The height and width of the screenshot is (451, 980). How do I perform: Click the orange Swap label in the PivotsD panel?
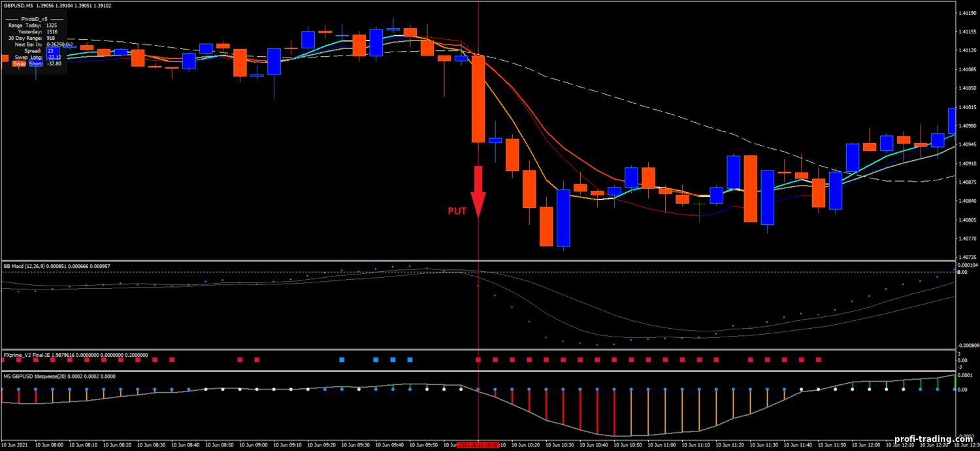(20, 63)
